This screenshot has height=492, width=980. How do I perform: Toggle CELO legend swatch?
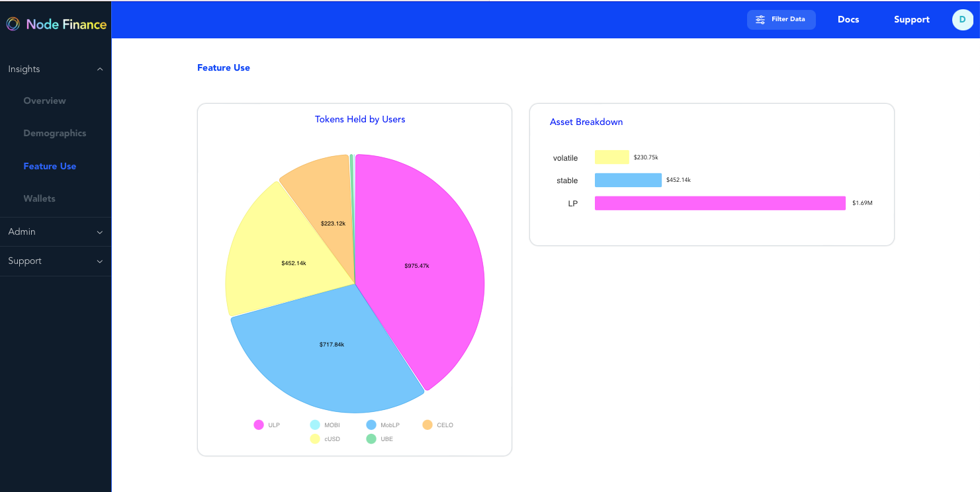click(x=427, y=425)
